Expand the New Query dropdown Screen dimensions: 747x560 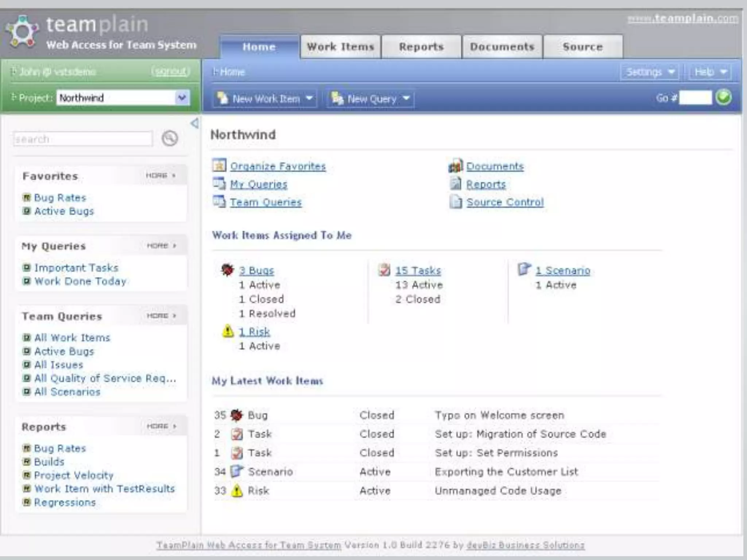406,98
